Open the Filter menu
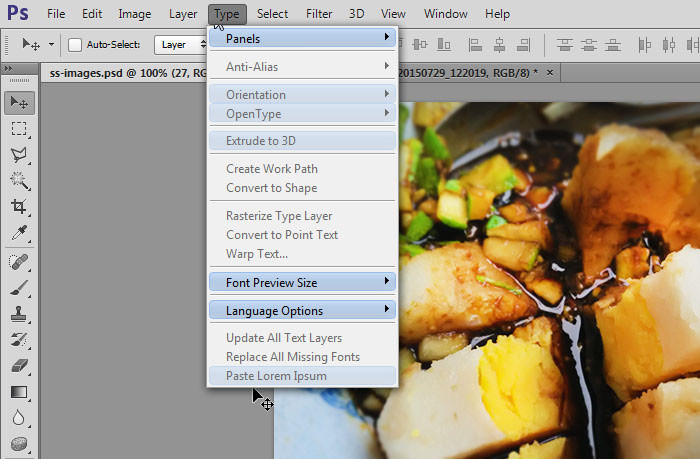This screenshot has width=700, height=459. (319, 14)
